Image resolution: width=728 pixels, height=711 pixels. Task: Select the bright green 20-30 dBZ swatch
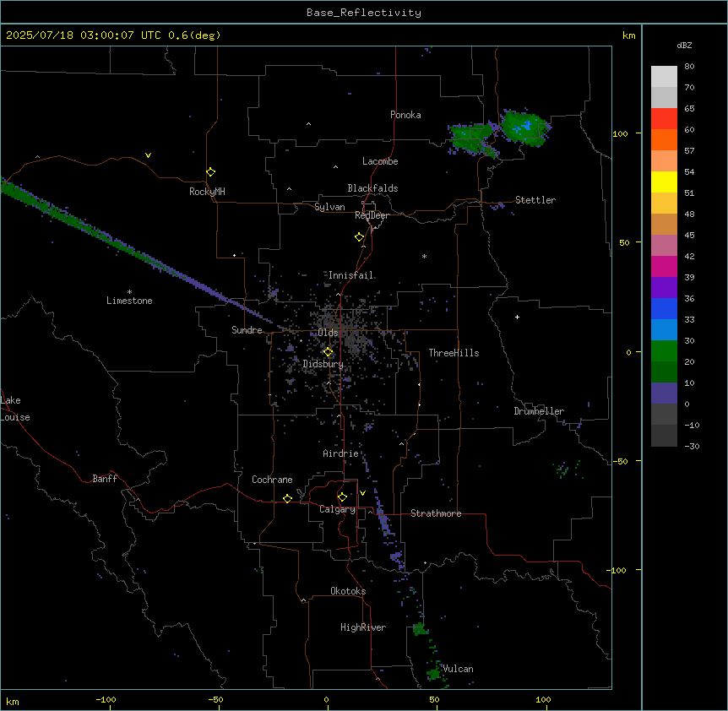(x=664, y=351)
